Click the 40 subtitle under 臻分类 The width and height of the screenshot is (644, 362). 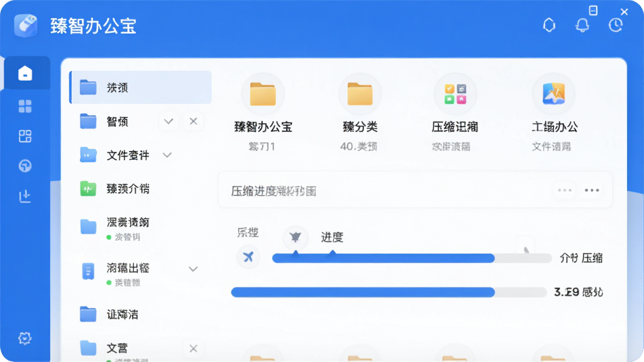358,146
